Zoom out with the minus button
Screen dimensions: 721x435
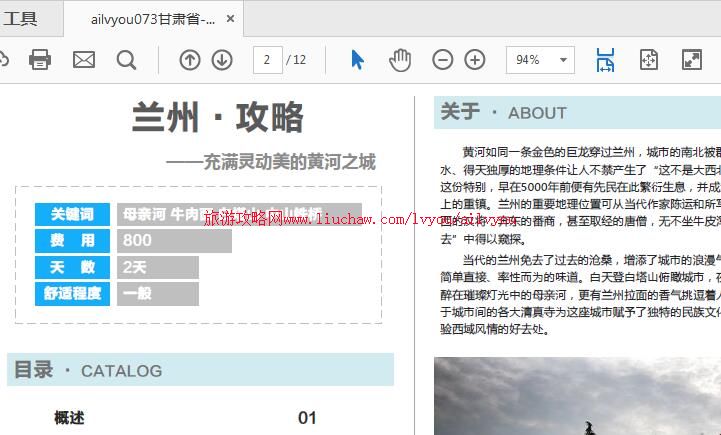[x=443, y=60]
